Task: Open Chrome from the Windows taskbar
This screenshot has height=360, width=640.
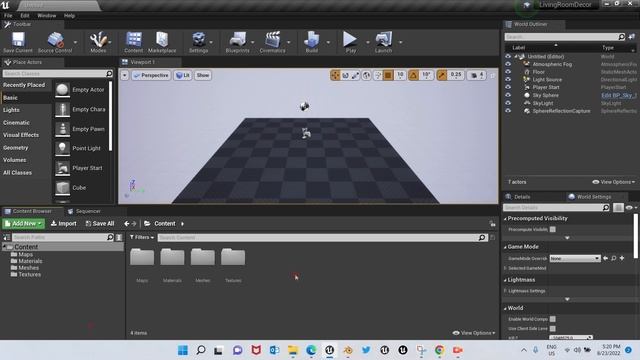Action: pos(440,350)
